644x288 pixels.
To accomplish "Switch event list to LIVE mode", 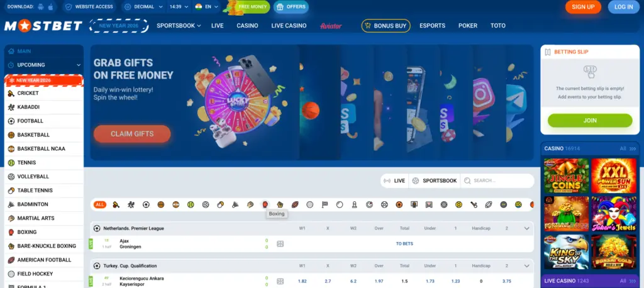I will (394, 180).
